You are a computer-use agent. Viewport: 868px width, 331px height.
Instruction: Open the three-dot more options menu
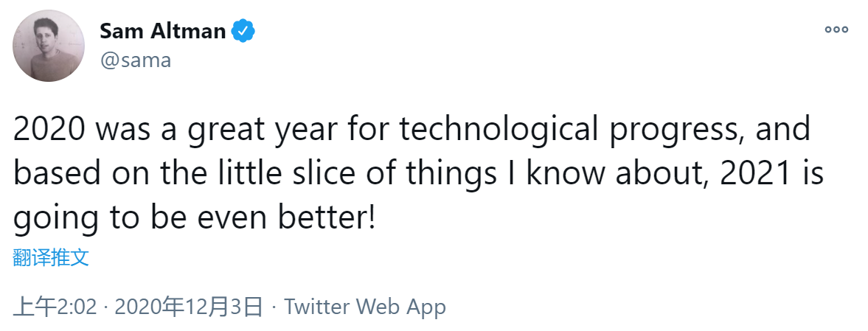pyautogui.click(x=836, y=30)
